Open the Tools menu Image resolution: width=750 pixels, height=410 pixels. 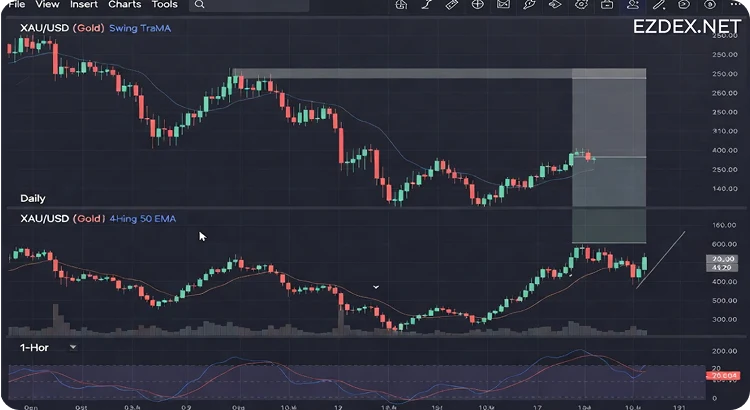[x=165, y=4]
